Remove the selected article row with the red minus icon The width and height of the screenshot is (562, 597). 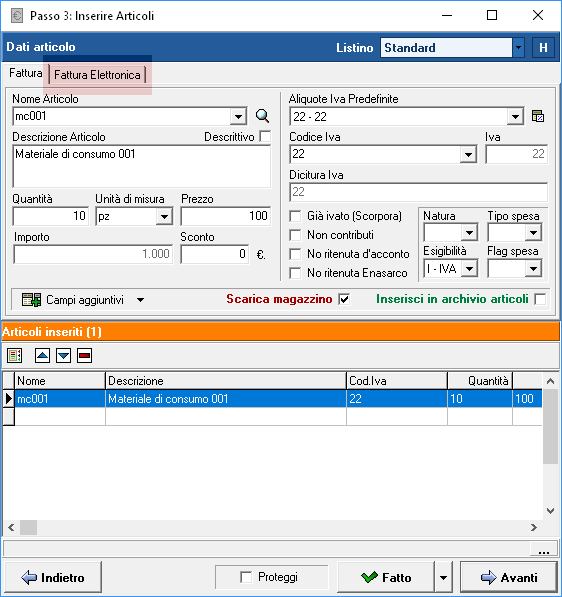point(85,356)
